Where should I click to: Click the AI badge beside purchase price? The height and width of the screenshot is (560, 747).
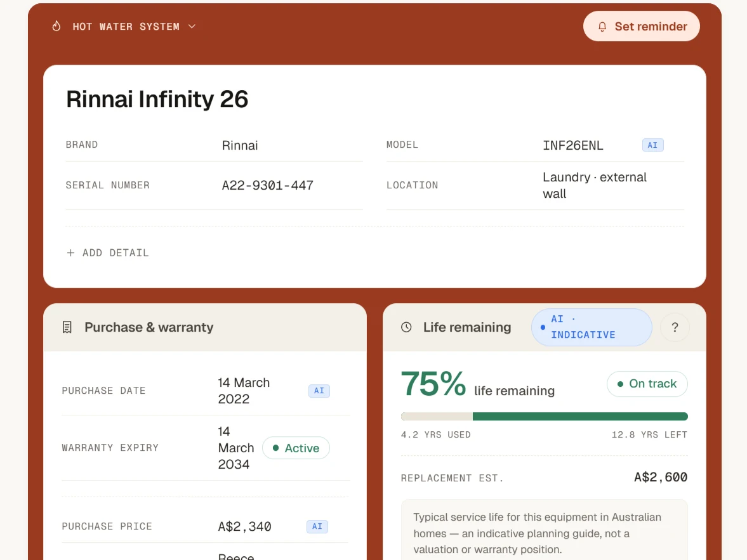tap(317, 526)
